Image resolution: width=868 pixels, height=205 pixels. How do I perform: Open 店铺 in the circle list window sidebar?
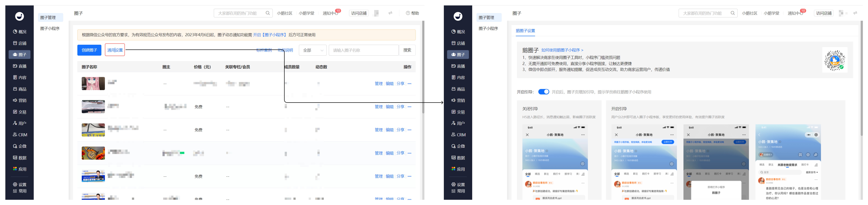point(20,43)
